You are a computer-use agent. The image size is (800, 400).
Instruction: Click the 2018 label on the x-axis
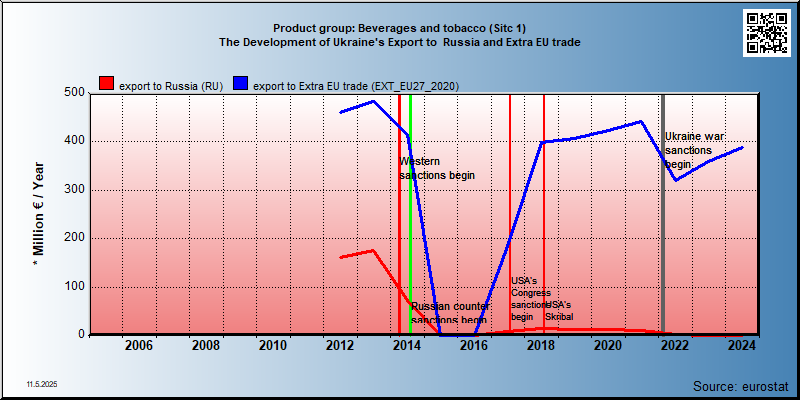coord(541,346)
